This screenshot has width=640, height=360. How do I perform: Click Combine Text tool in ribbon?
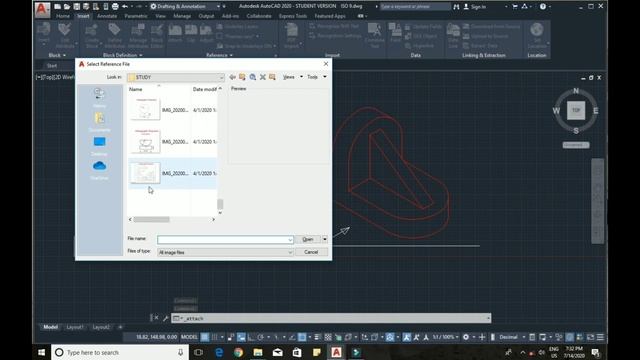click(374, 36)
